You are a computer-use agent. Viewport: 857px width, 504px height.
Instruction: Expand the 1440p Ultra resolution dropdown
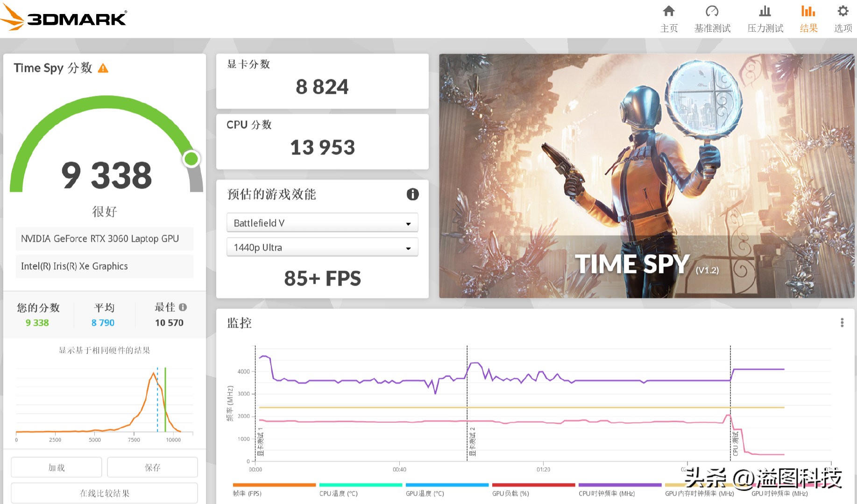pos(322,247)
